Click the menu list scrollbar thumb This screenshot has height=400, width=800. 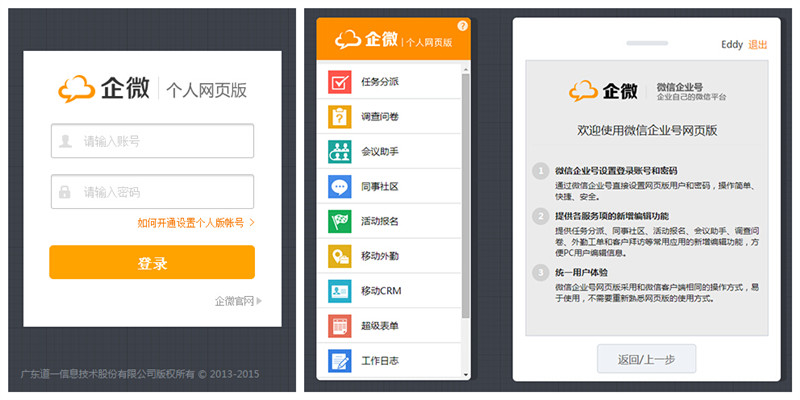click(x=465, y=196)
